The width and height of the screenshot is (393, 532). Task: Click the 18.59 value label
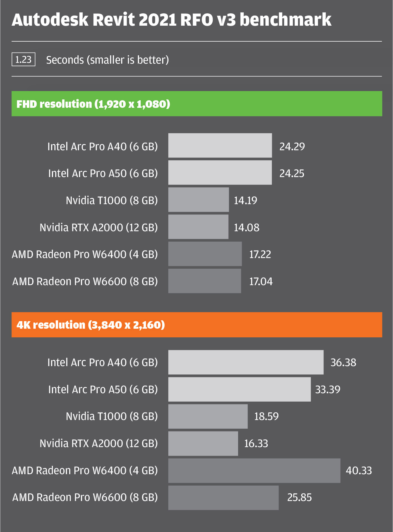pyautogui.click(x=266, y=416)
